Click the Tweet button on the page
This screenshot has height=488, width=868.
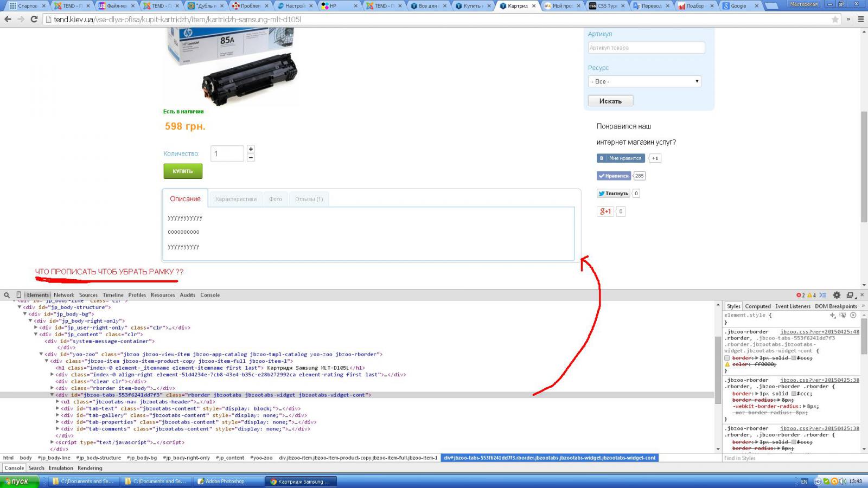pyautogui.click(x=613, y=194)
